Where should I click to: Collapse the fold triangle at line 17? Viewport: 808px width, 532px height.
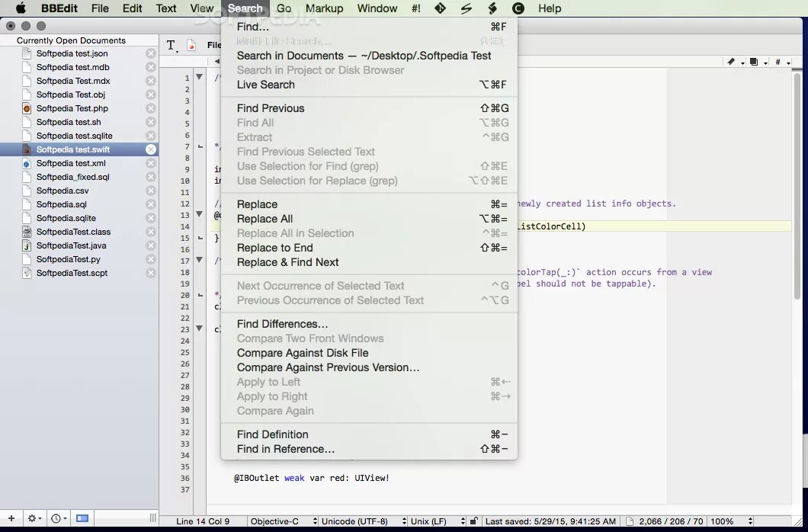200,260
